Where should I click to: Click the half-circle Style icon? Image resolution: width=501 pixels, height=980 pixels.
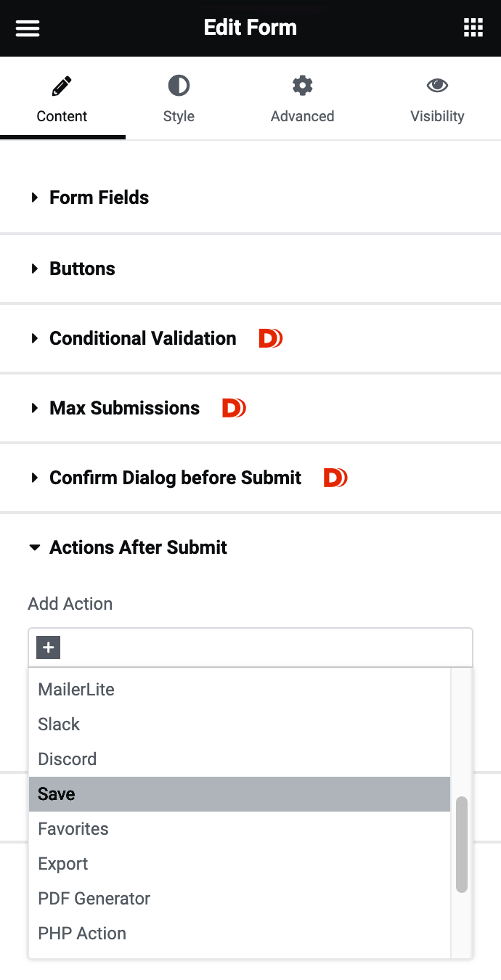179,86
